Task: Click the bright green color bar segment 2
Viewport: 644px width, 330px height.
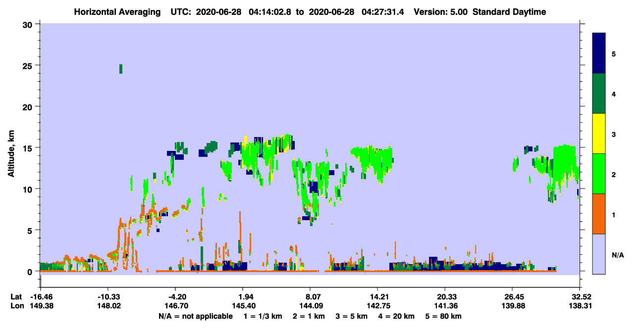Action: tap(599, 174)
